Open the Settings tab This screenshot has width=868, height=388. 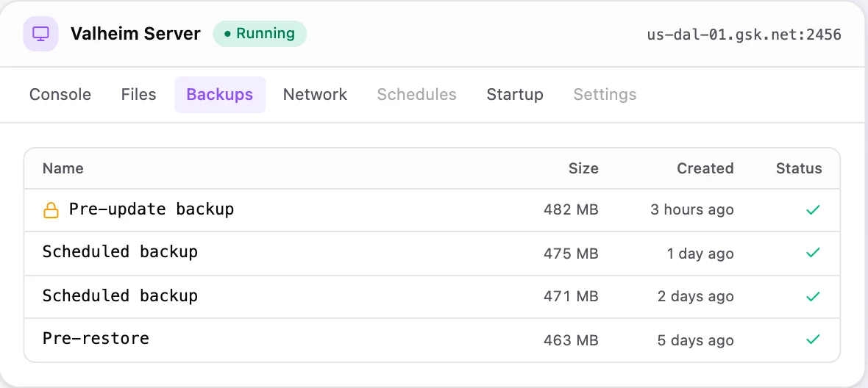(x=605, y=95)
